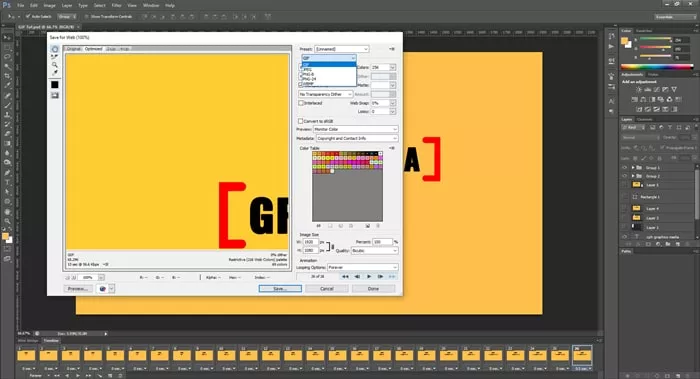Image resolution: width=700 pixels, height=379 pixels.
Task: Open the No Transparency Dither dropdown
Action: pos(325,94)
